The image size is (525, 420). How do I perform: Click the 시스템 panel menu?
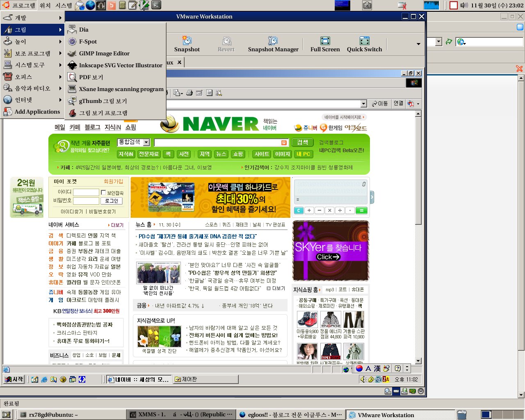pyautogui.click(x=64, y=5)
